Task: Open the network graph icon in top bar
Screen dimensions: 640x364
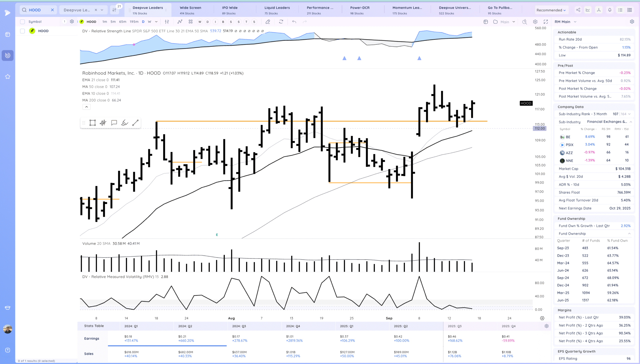Action: 599,10
